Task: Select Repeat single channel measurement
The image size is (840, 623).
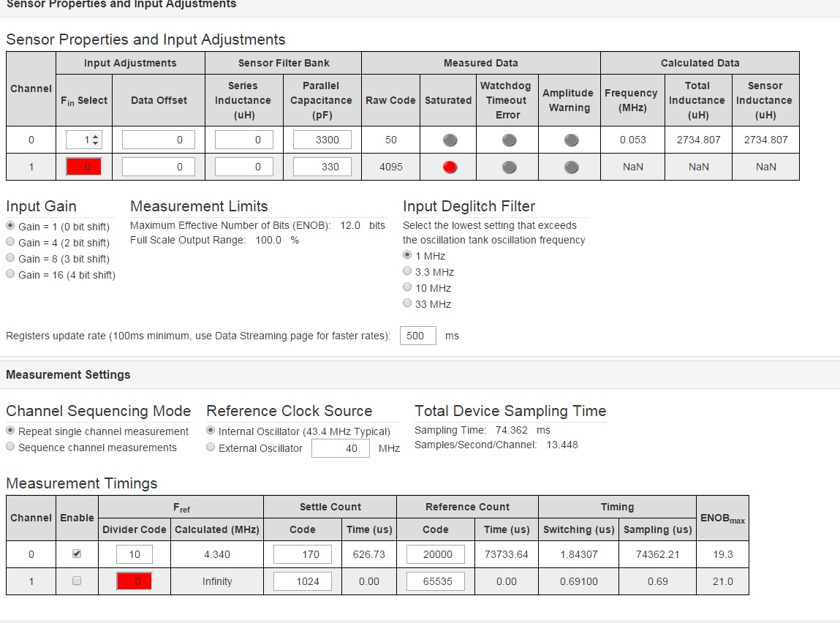Action: click(10, 431)
